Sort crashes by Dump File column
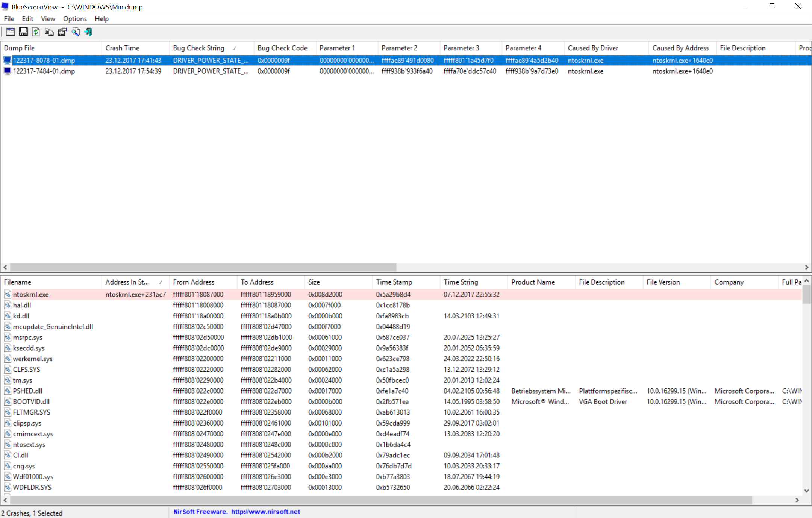Viewport: 812px width, 518px height. click(51, 48)
